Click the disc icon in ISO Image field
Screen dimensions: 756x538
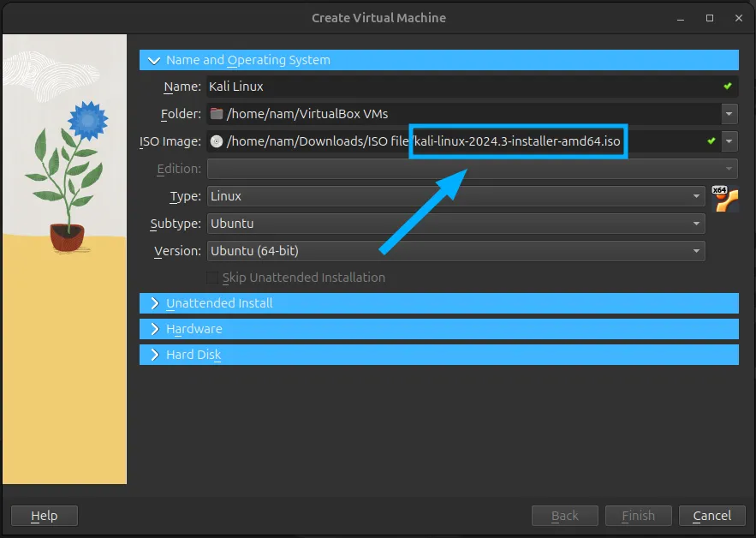[x=217, y=141]
